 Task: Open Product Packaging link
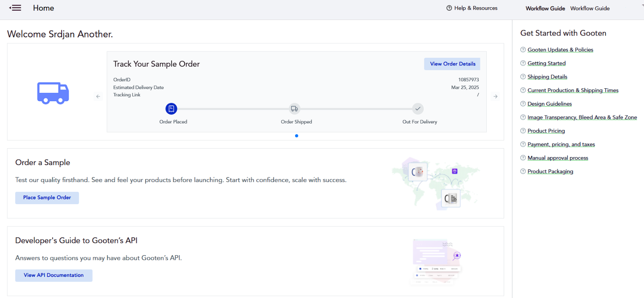pos(550,171)
